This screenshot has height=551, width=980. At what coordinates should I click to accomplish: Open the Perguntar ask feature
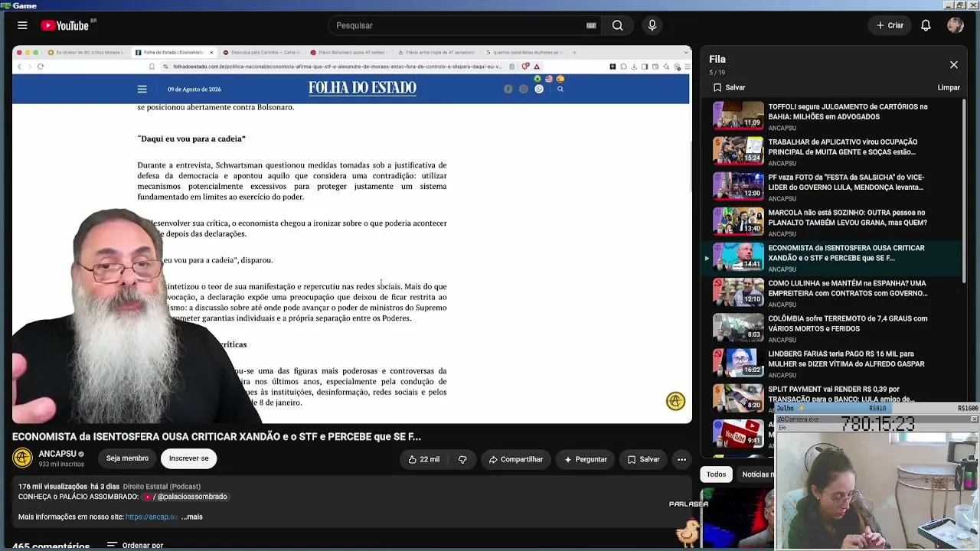point(586,459)
